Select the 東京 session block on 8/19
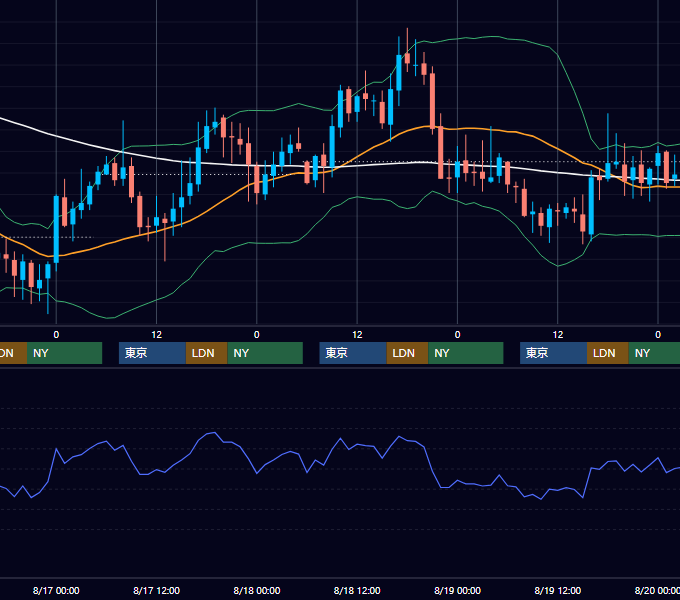680x600 pixels. click(553, 353)
